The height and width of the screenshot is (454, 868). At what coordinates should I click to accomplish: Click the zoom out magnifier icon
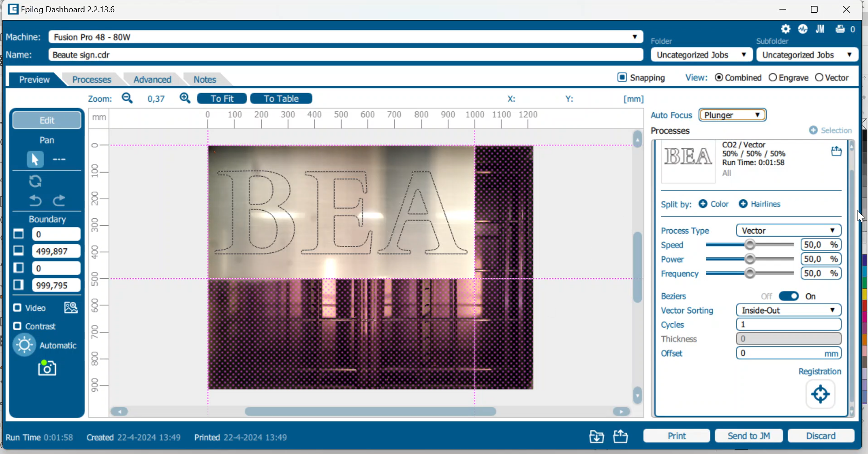tap(127, 99)
